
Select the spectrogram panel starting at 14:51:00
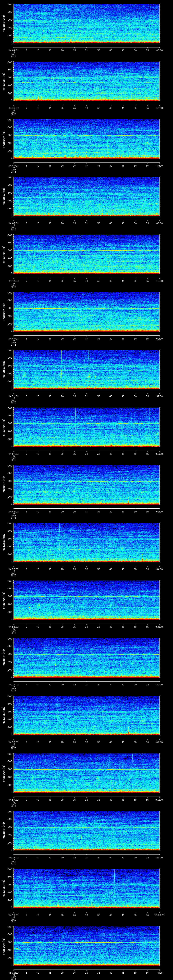86,427
